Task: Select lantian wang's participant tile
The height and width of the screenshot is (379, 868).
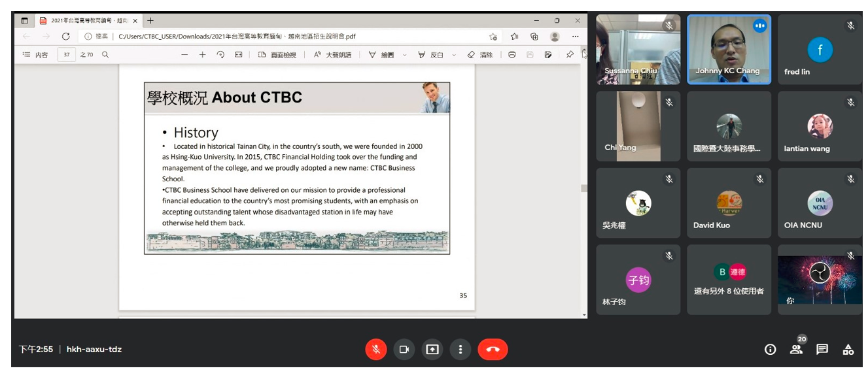Action: (x=820, y=126)
